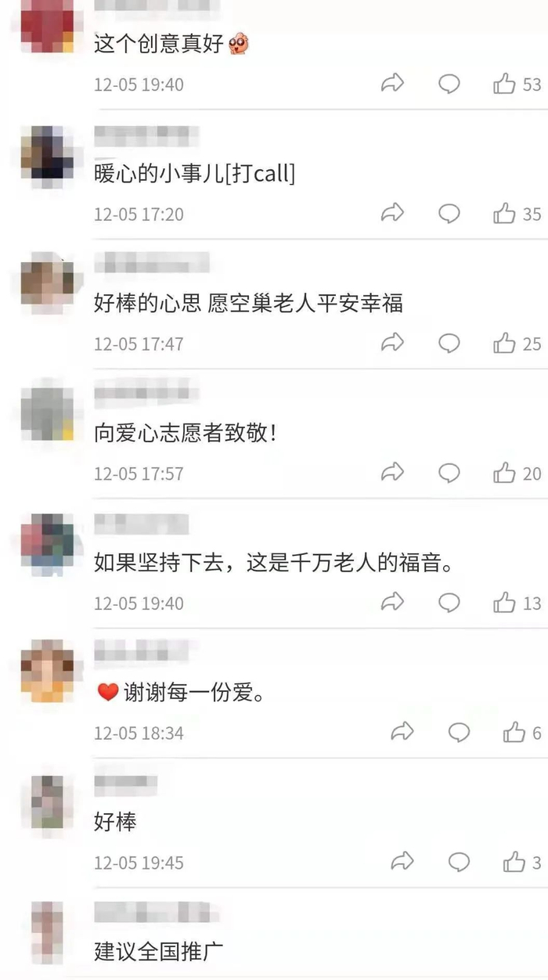Select the comment text 建议全国推广
Screen dimensions: 548x980
point(159,951)
